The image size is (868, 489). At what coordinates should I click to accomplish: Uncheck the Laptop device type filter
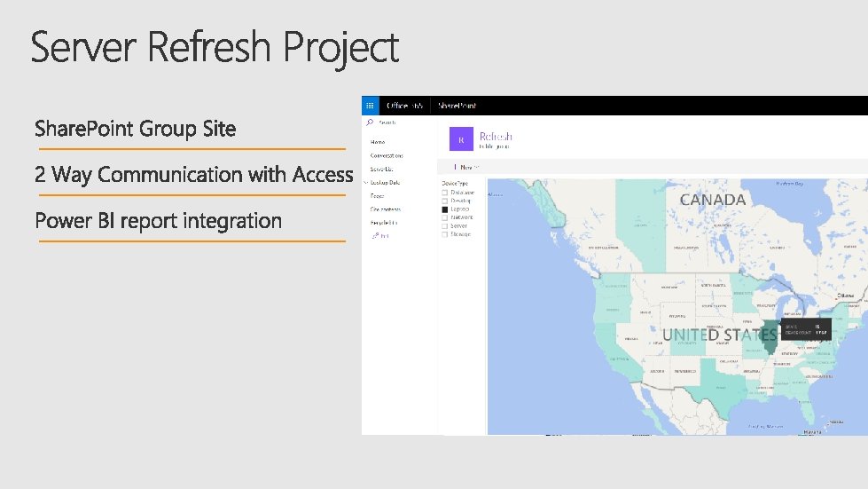(444, 209)
